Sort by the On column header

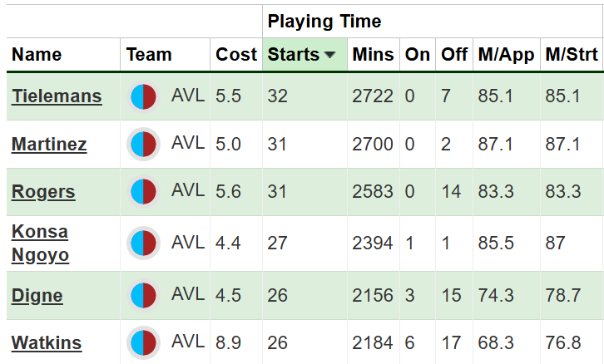coord(417,54)
